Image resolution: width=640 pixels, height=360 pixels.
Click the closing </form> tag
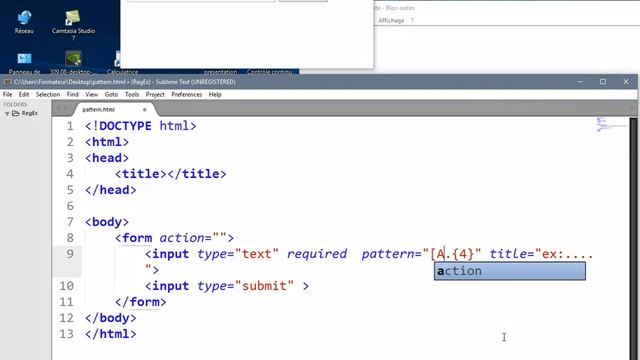[141, 302]
